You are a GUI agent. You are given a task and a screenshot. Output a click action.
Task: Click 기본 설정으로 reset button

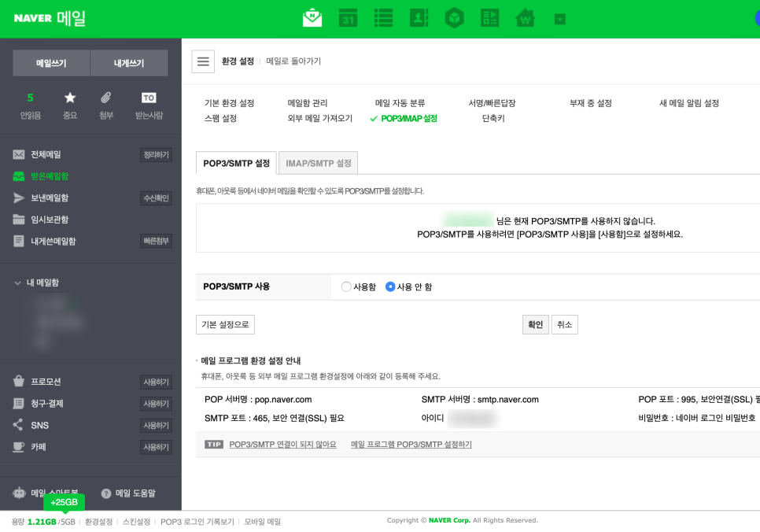[x=225, y=324]
